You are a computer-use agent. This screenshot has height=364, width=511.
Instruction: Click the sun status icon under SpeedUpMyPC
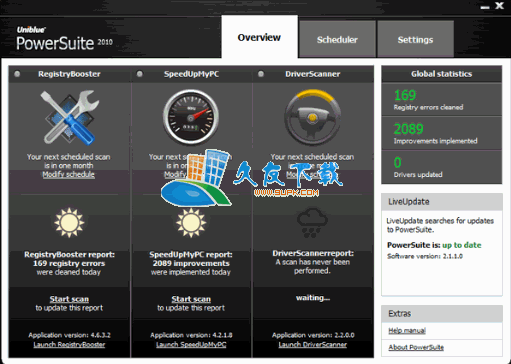pyautogui.click(x=191, y=222)
